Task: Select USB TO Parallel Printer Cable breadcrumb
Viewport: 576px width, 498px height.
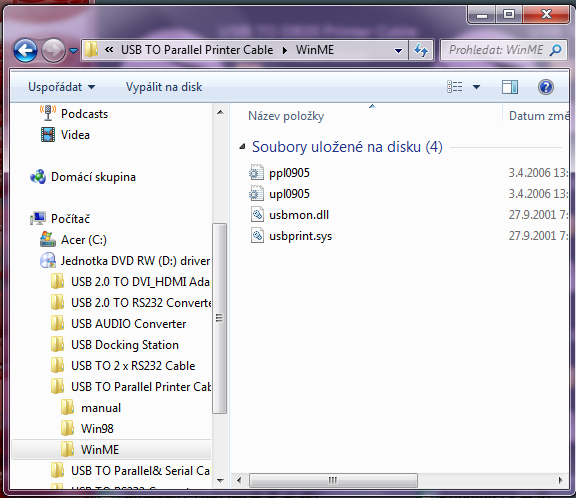Action: coord(197,50)
